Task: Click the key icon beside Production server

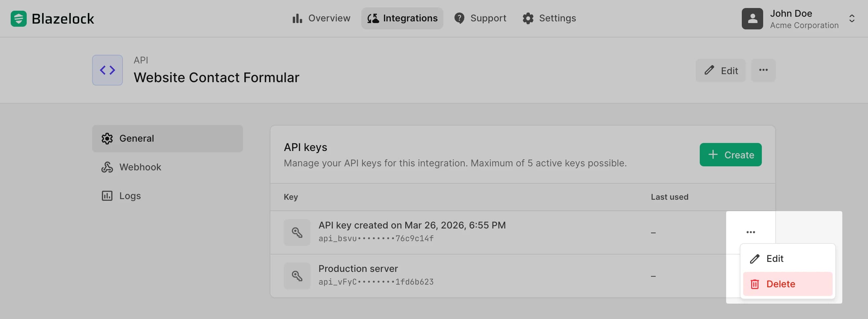Action: 297,276
